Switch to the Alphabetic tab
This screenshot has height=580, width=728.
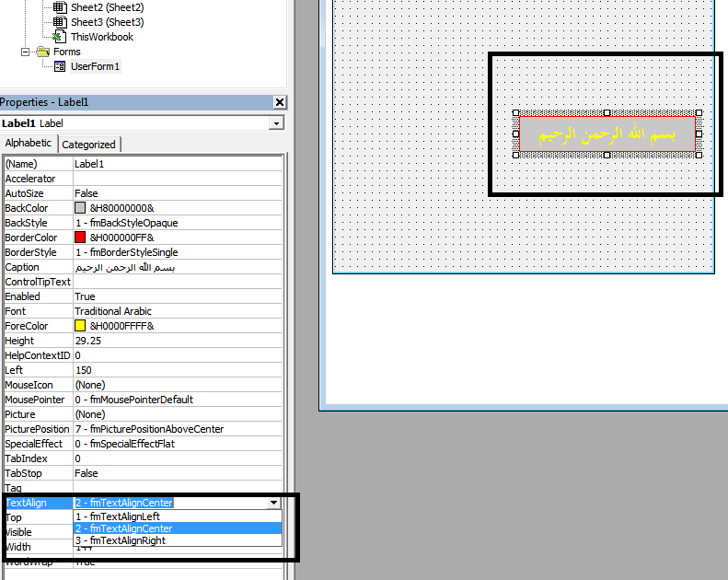click(29, 144)
